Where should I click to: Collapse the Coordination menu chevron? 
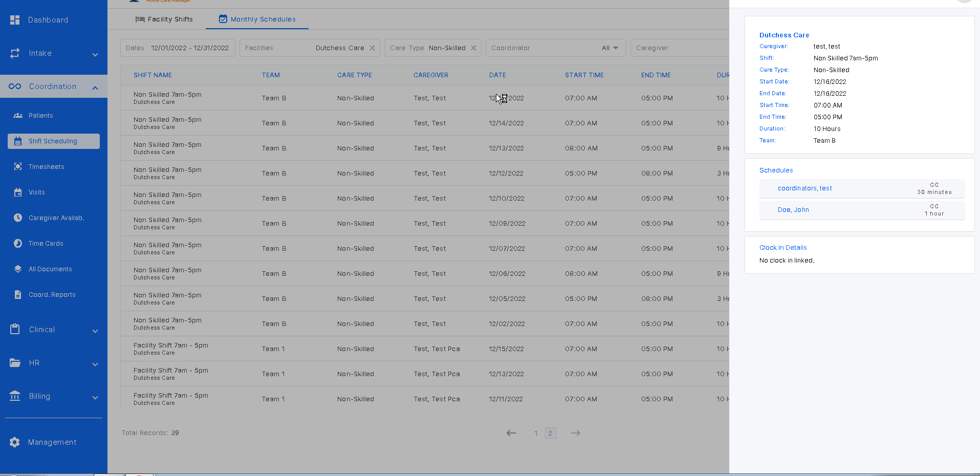click(x=95, y=88)
